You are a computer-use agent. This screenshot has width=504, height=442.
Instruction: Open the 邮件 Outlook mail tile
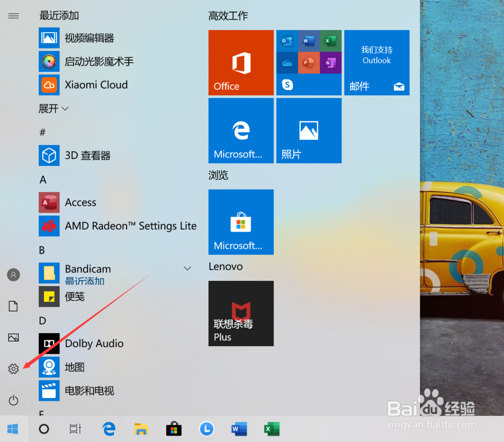point(376,62)
